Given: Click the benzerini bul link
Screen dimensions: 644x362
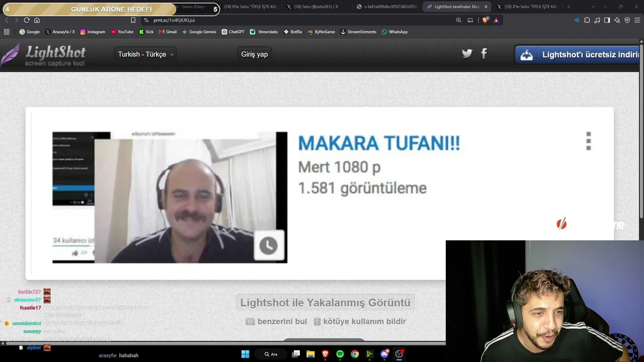Looking at the screenshot, I should (276, 321).
